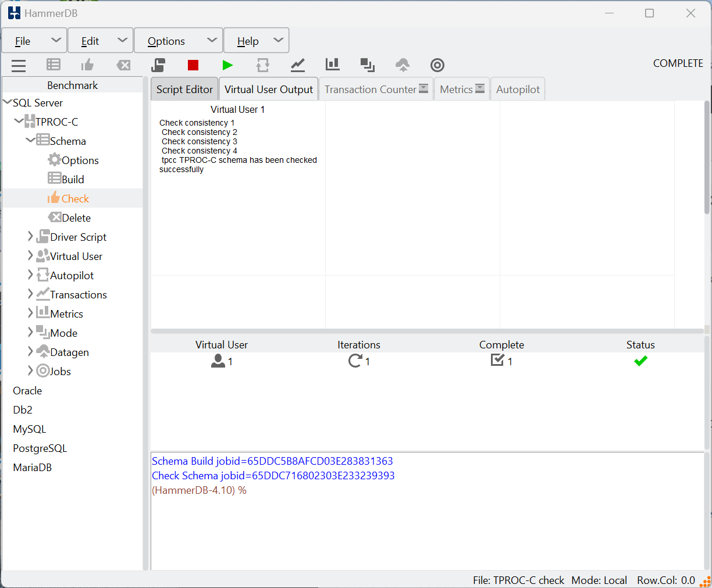Switch to the Autopilot tab
This screenshot has width=712, height=588.
(x=518, y=89)
